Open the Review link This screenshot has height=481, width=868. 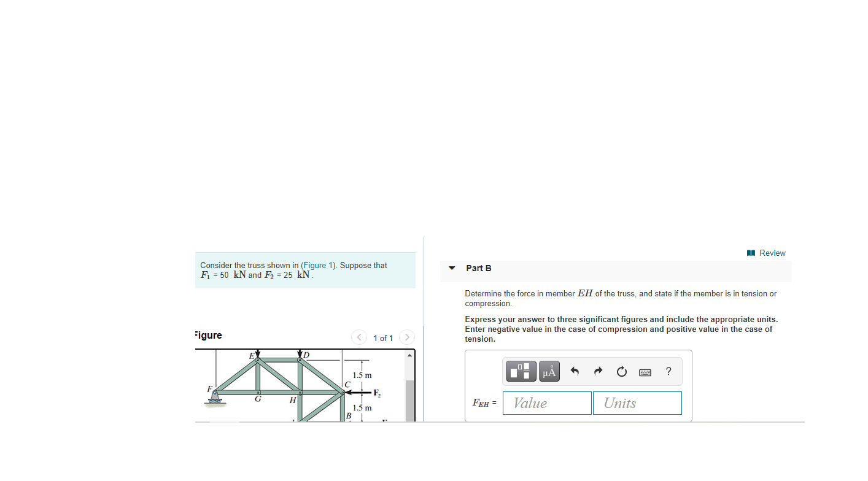point(767,253)
